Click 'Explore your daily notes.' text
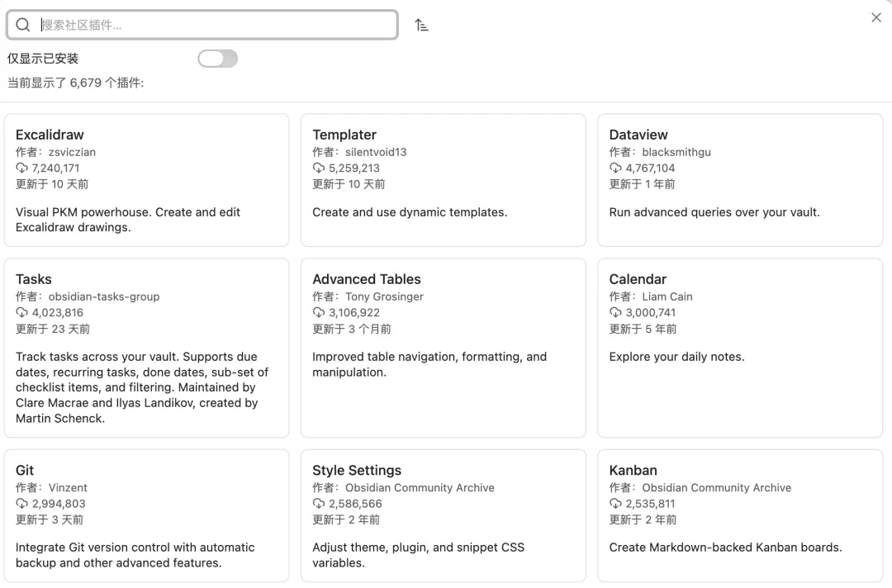 [x=677, y=357]
